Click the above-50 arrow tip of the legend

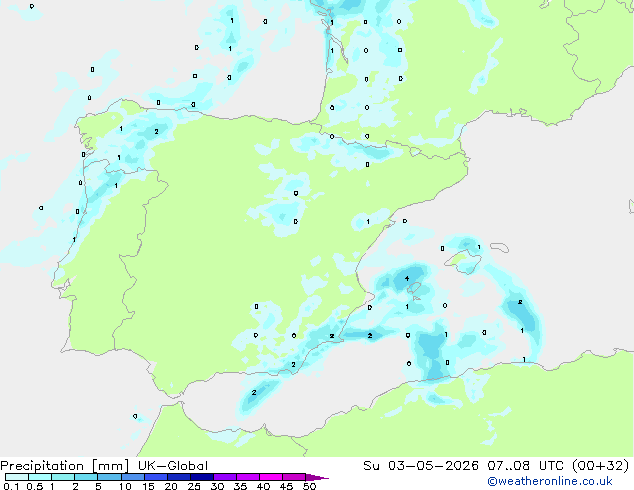317,477
